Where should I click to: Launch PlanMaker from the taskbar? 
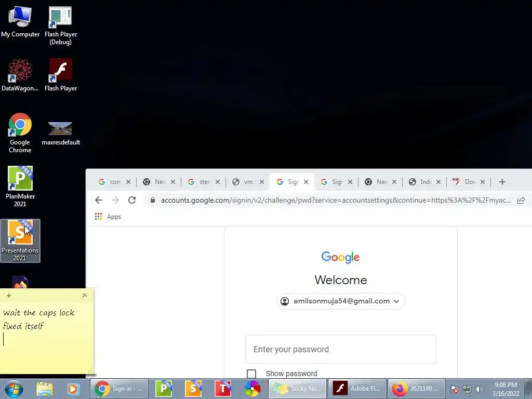164,389
